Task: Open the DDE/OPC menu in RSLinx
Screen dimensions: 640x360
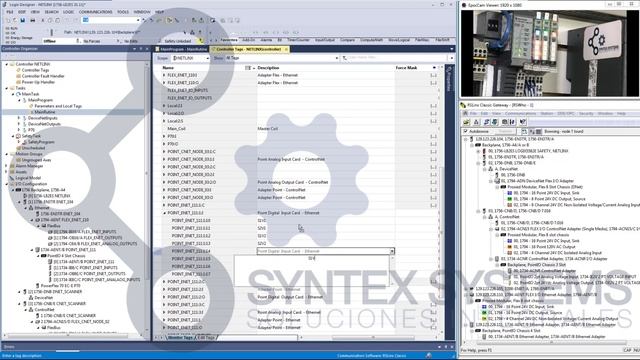Action: coord(566,113)
